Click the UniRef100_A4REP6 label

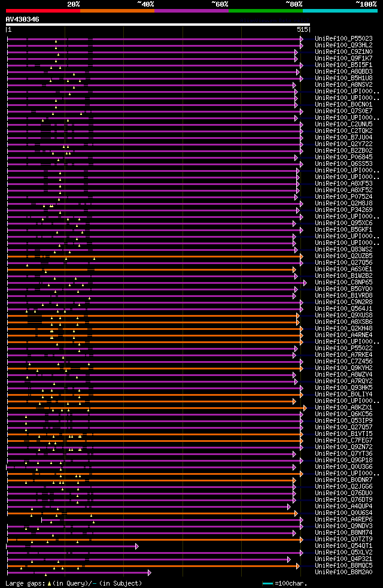pos(344,520)
